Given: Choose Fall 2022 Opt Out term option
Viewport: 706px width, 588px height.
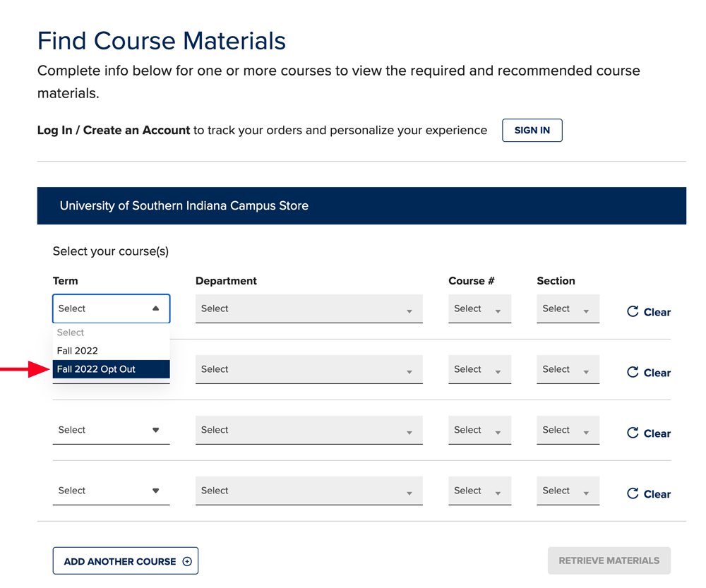Looking at the screenshot, I should click(x=112, y=369).
